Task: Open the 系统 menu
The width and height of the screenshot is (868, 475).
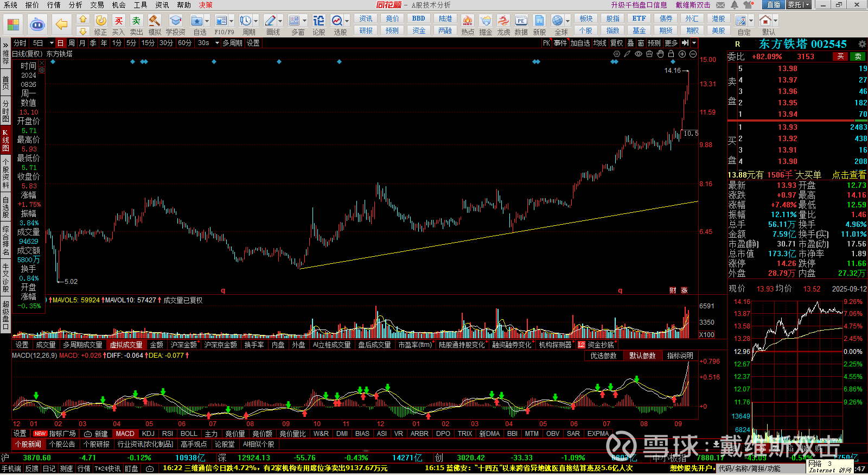Action: tap(11, 5)
